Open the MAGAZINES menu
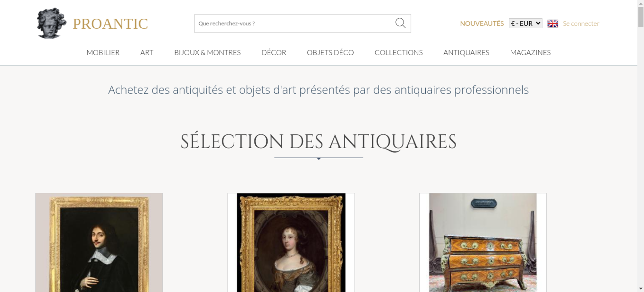 coord(530,52)
